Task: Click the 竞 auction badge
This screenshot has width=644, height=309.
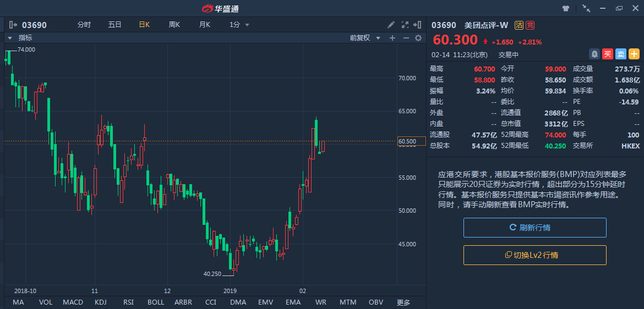Action: pos(530,25)
